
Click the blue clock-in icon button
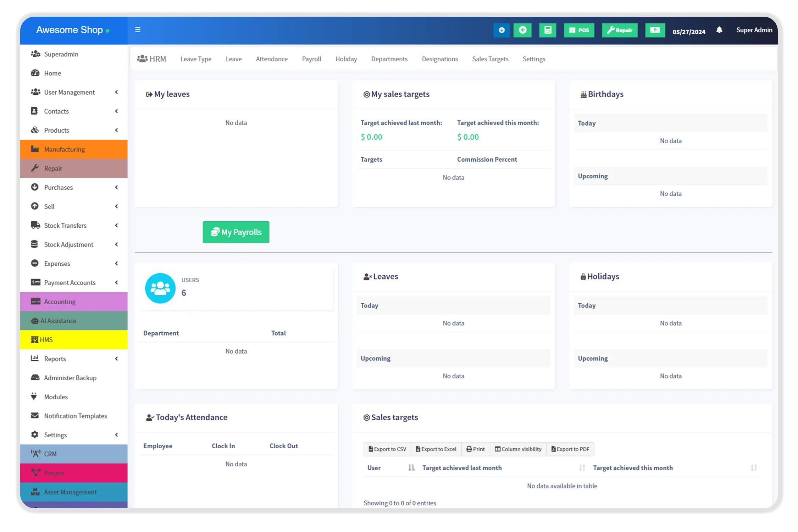coord(501,30)
